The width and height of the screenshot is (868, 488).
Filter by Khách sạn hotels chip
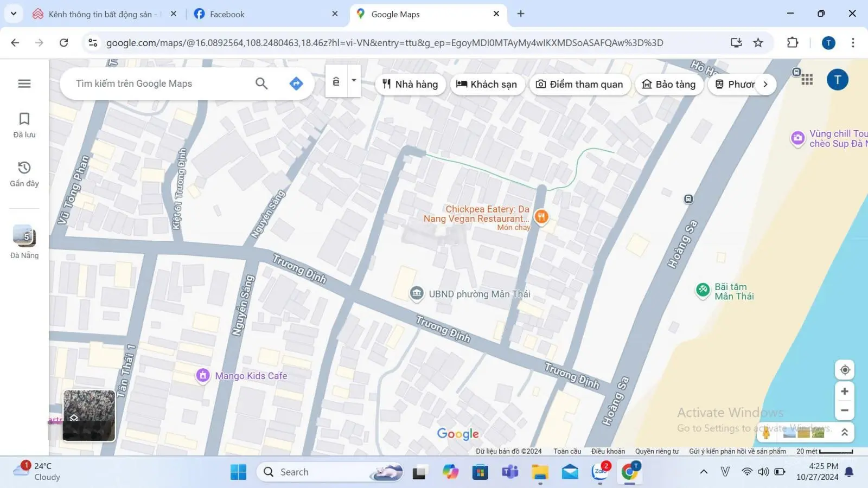coord(487,84)
